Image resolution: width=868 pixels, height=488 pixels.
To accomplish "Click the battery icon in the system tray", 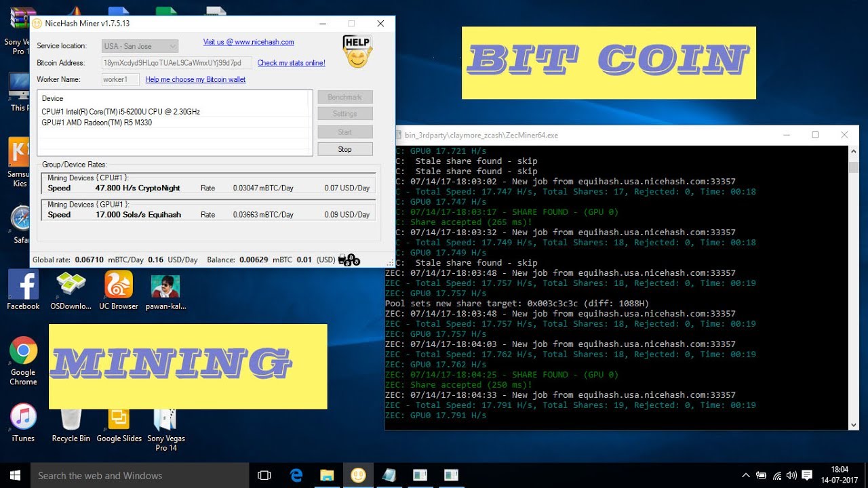I will [x=761, y=476].
